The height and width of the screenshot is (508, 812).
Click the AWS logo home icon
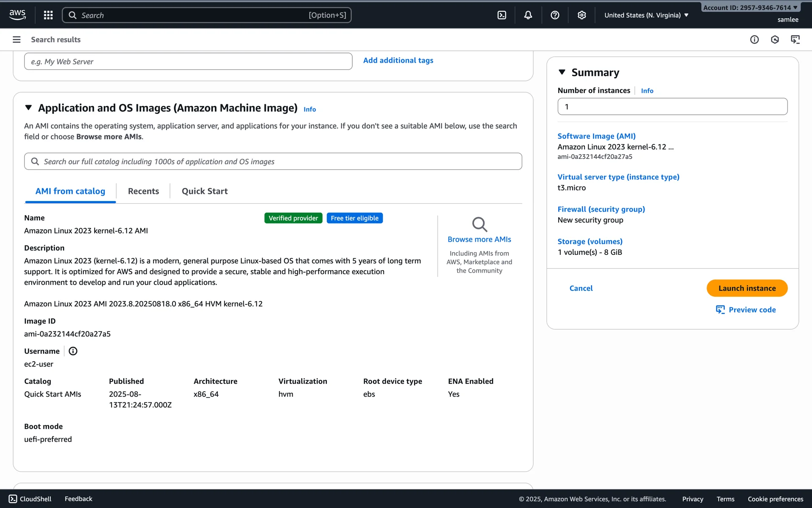pyautogui.click(x=17, y=14)
